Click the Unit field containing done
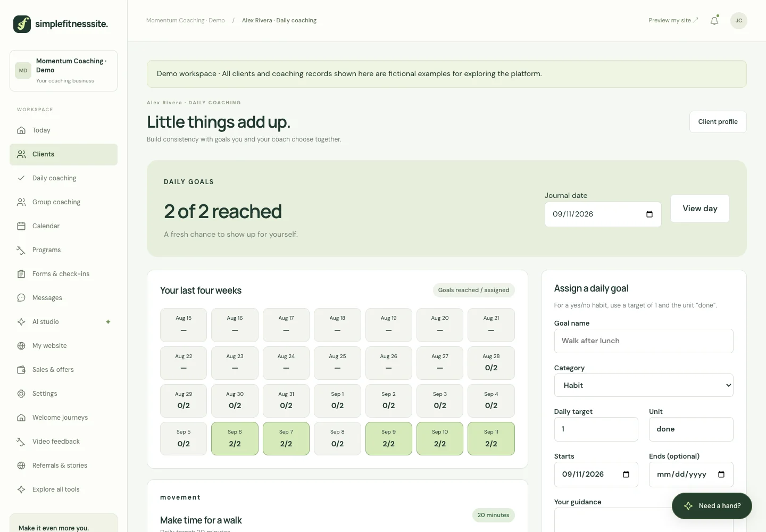 pyautogui.click(x=691, y=429)
